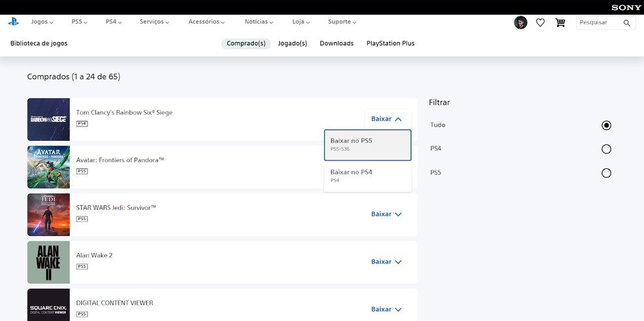
Task: Click the Avatar Frontiers of Pandora cover thumbnail
Action: point(48,167)
